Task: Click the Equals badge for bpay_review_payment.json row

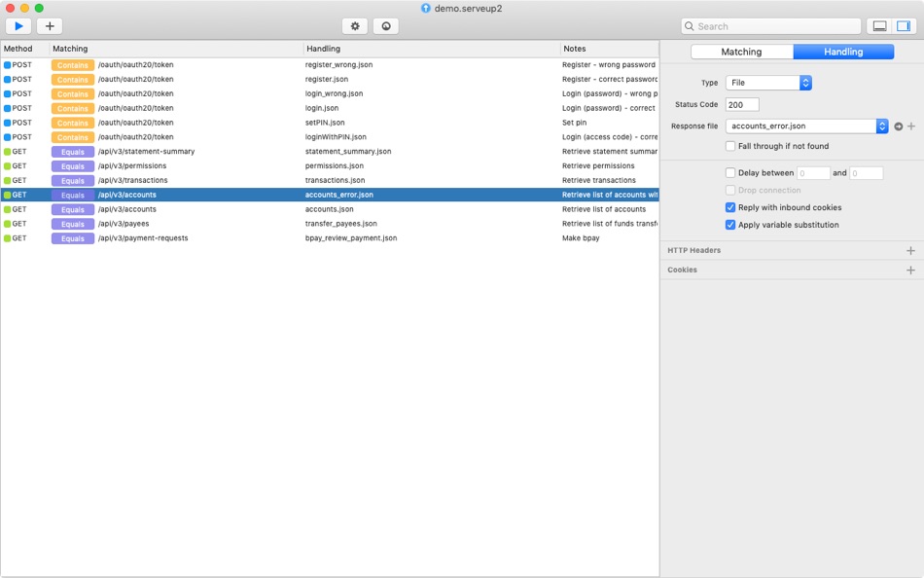Action: pyautogui.click(x=73, y=238)
